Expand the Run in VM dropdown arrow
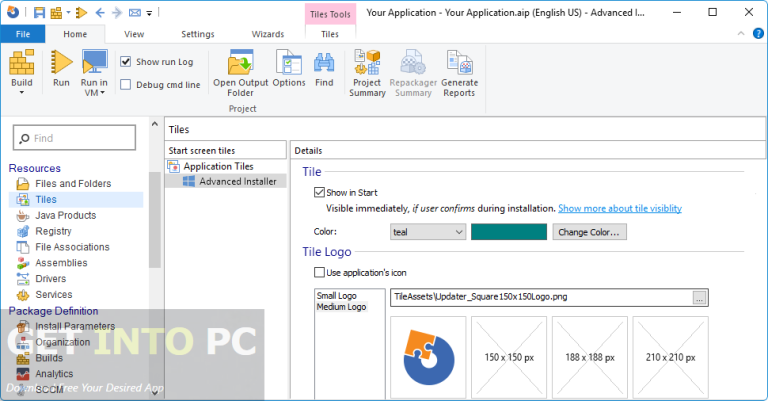This screenshot has width=768, height=401. [102, 93]
